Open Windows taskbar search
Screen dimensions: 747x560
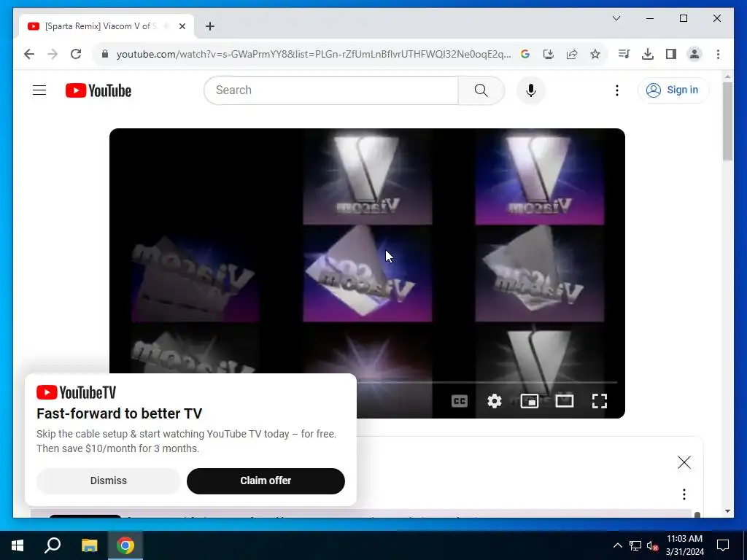(x=53, y=545)
